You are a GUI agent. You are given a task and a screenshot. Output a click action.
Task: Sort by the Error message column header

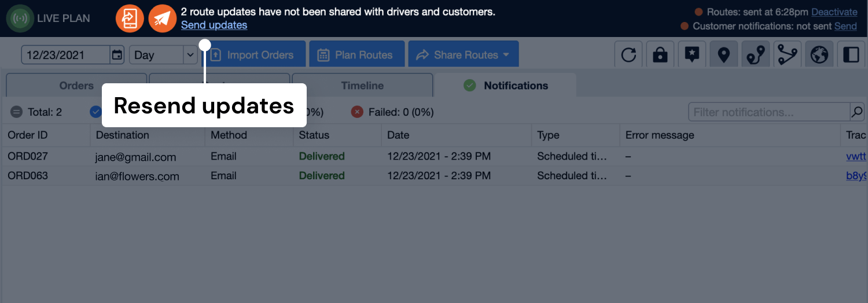729,135
